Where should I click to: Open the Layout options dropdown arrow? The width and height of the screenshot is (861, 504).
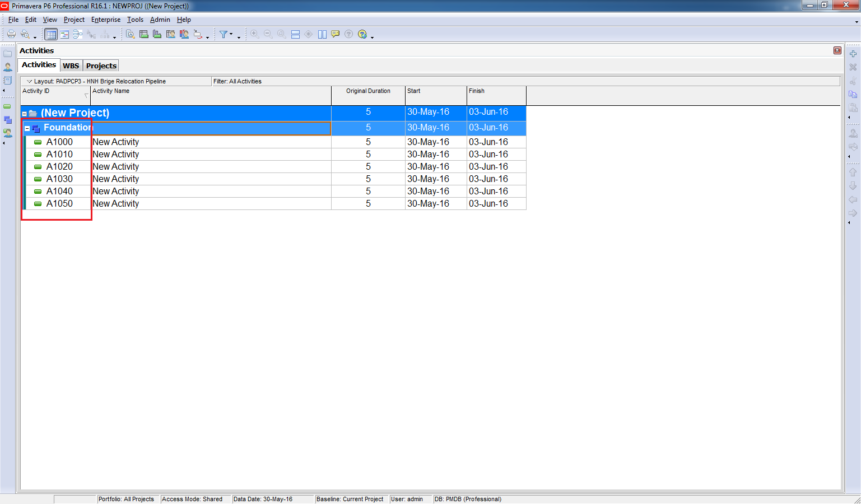(x=30, y=81)
